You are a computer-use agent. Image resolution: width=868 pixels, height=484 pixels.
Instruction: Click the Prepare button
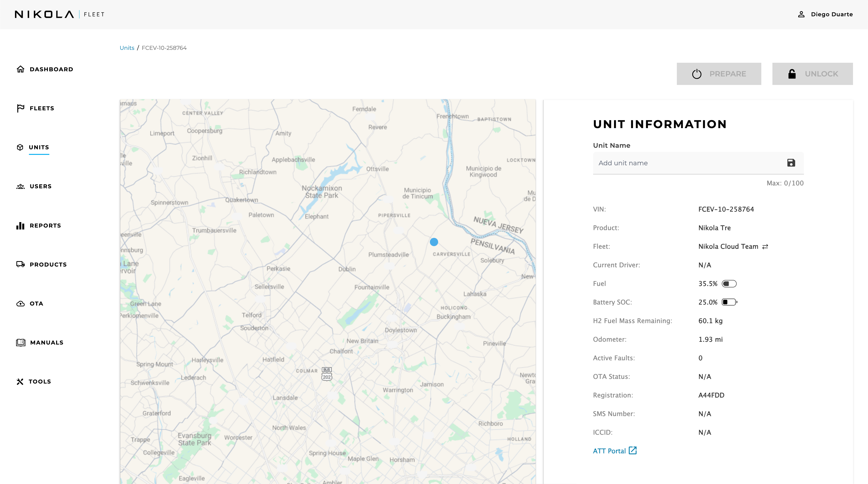[719, 74]
